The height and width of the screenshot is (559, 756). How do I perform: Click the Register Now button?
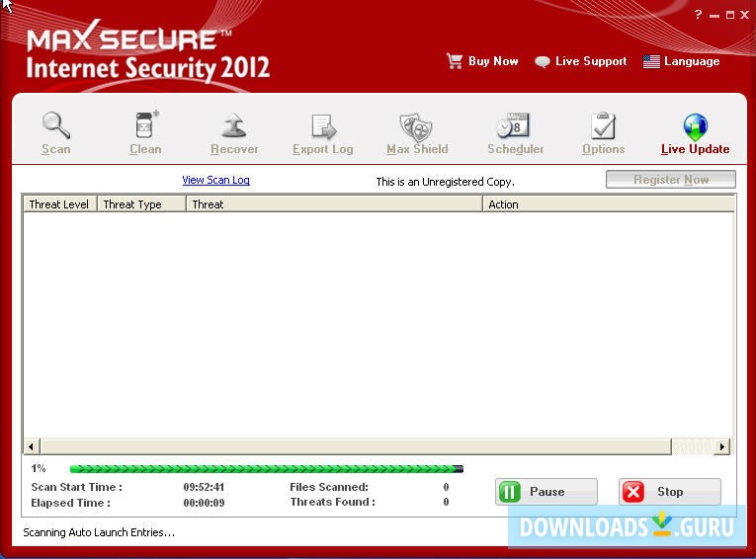tap(671, 180)
